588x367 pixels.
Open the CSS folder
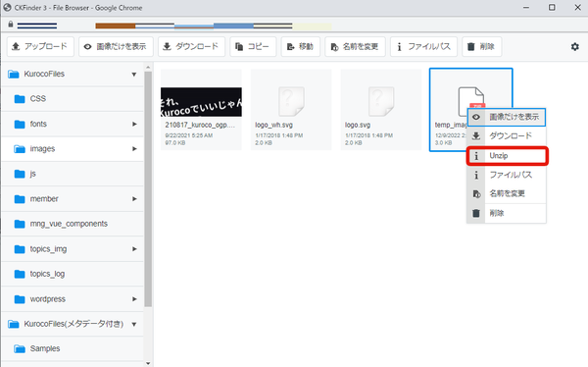[73, 99]
